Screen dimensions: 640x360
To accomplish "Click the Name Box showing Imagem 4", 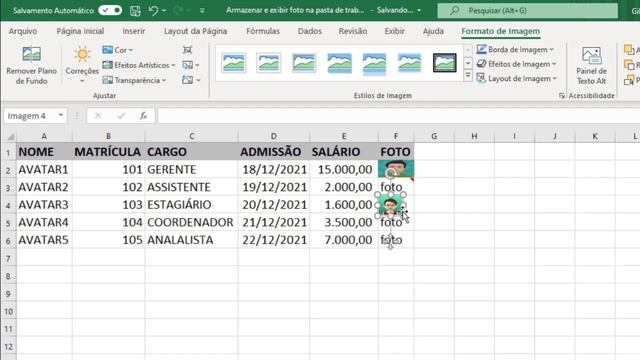I will click(29, 116).
